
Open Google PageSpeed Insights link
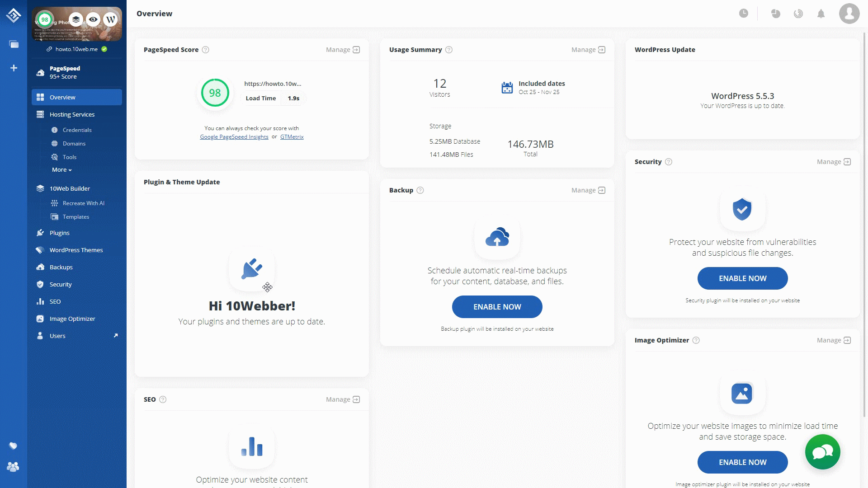tap(234, 137)
